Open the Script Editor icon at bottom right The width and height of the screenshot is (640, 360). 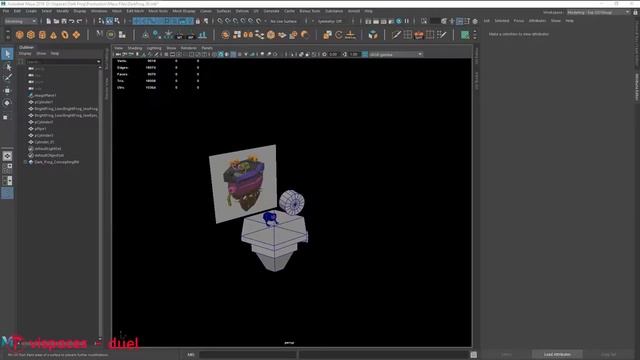click(x=473, y=355)
